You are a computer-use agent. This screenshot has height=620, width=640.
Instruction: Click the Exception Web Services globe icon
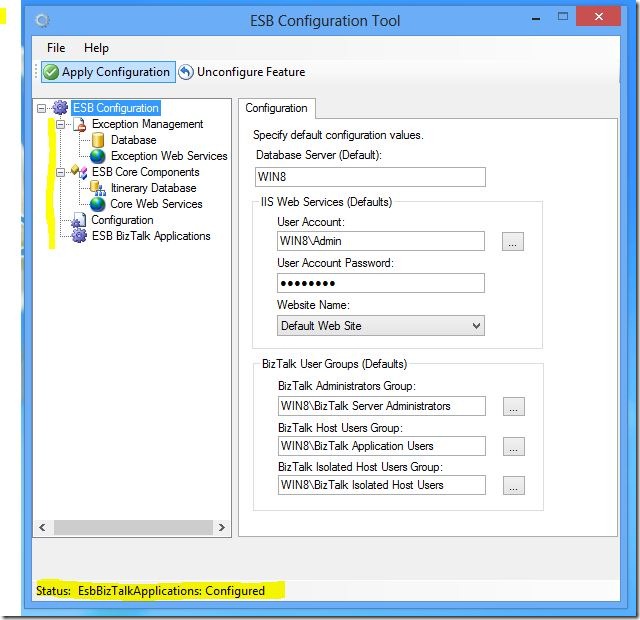(x=98, y=156)
